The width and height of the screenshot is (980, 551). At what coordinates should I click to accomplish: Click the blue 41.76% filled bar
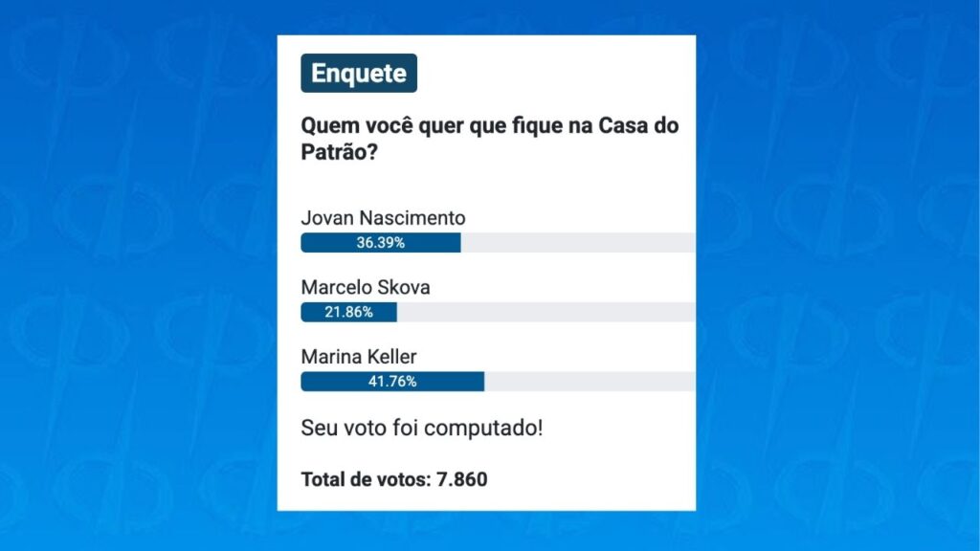[392, 381]
